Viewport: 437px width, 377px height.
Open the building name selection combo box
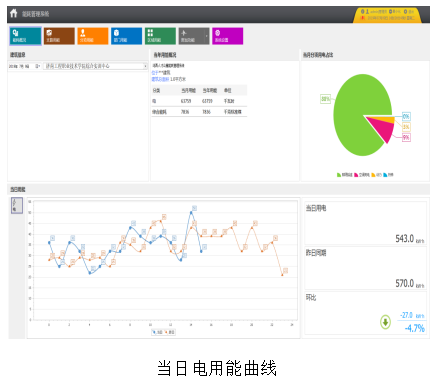pyautogui.click(x=95, y=66)
